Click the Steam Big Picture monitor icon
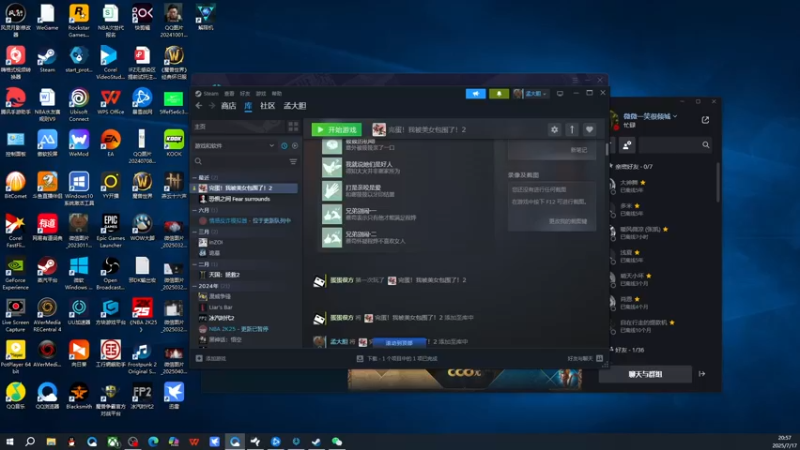The height and width of the screenshot is (450, 800). [560, 93]
